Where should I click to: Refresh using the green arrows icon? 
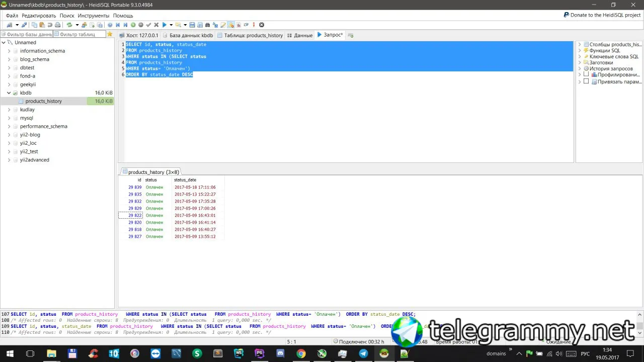click(x=69, y=25)
